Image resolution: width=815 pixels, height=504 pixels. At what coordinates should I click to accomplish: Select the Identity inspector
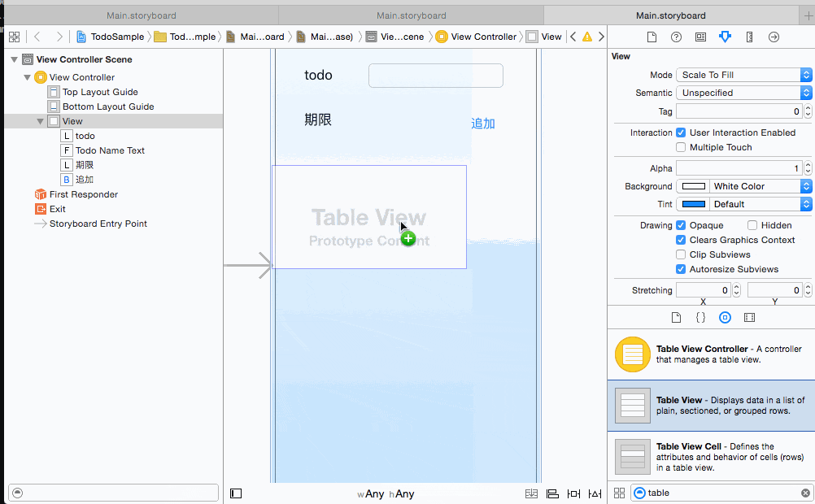700,37
